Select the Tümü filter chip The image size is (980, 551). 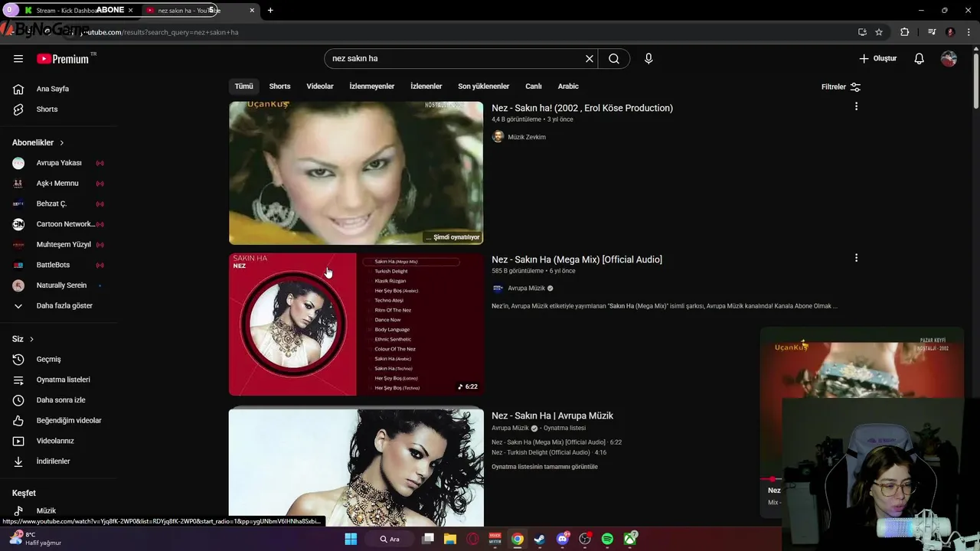243,86
